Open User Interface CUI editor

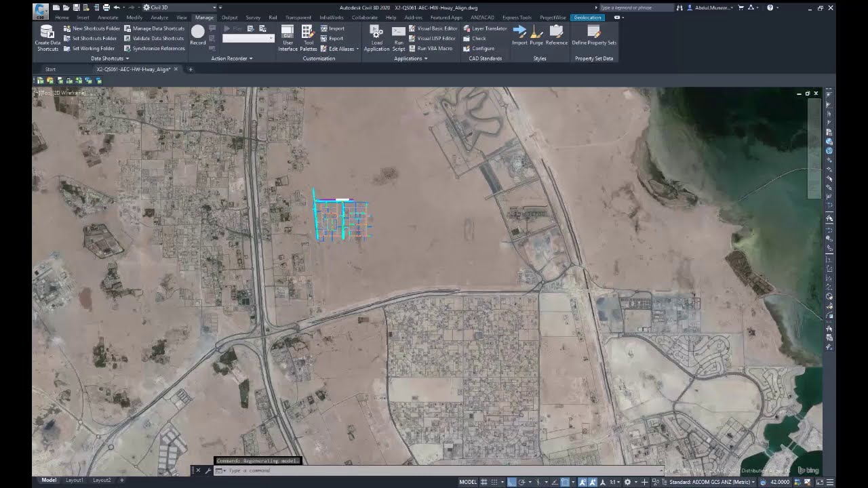click(288, 39)
